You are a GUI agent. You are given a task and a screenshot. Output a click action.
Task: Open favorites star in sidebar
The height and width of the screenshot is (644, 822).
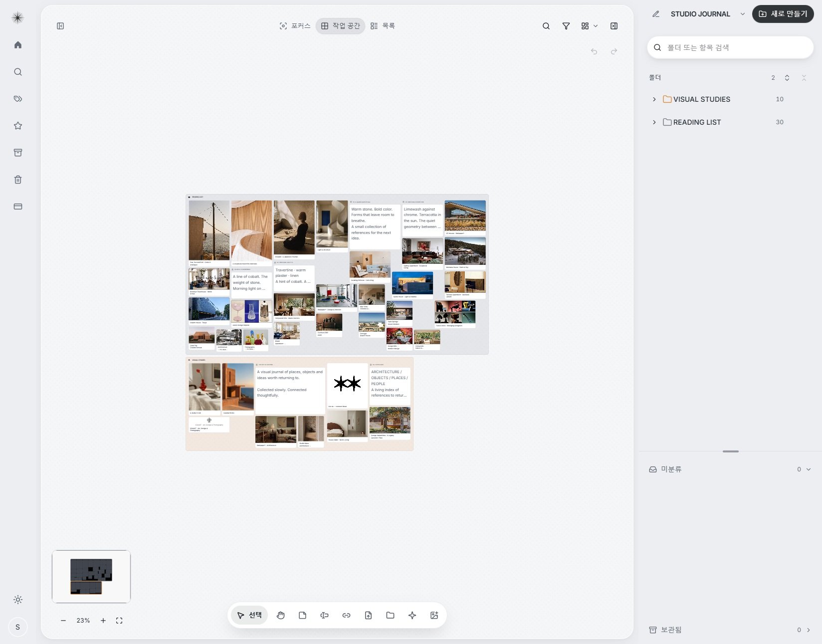coord(18,126)
